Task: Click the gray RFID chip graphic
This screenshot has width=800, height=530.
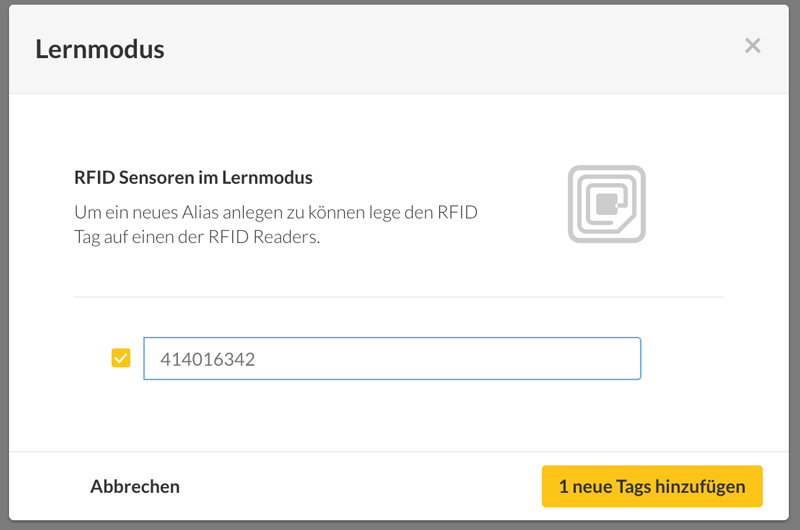Action: [x=606, y=204]
